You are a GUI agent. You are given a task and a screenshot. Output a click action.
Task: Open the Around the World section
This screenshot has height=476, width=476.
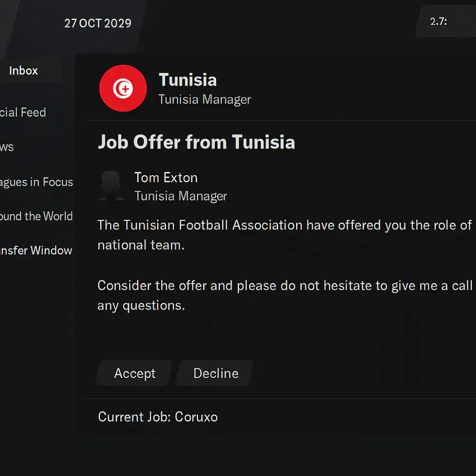point(36,216)
